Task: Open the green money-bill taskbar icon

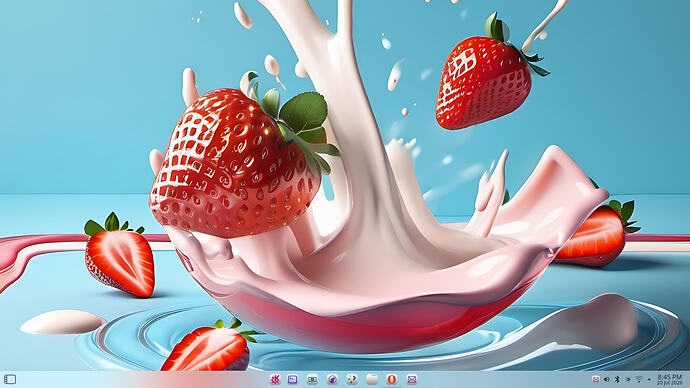Action: [312, 379]
